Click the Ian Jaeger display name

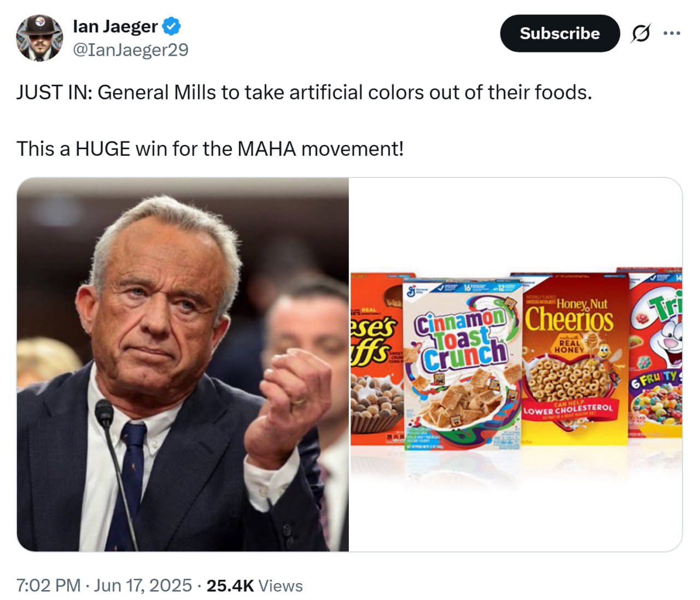115,26
